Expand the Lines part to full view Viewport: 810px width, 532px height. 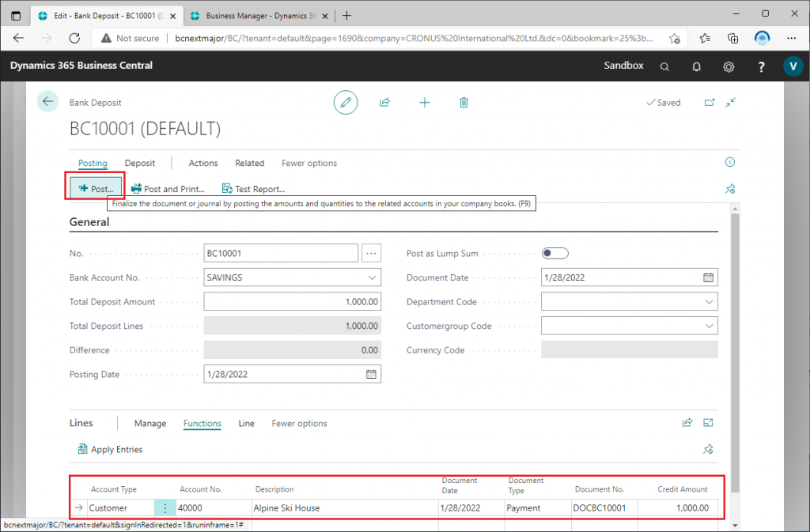708,423
